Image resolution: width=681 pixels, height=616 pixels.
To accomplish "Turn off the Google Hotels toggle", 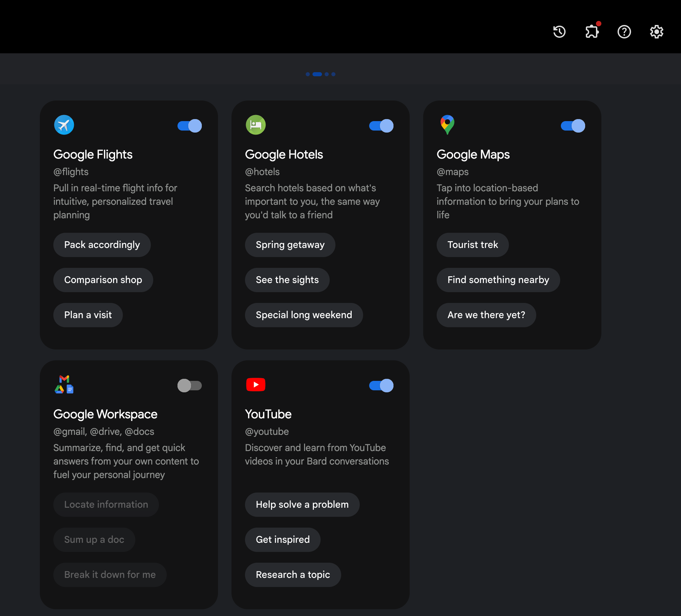I will [381, 125].
